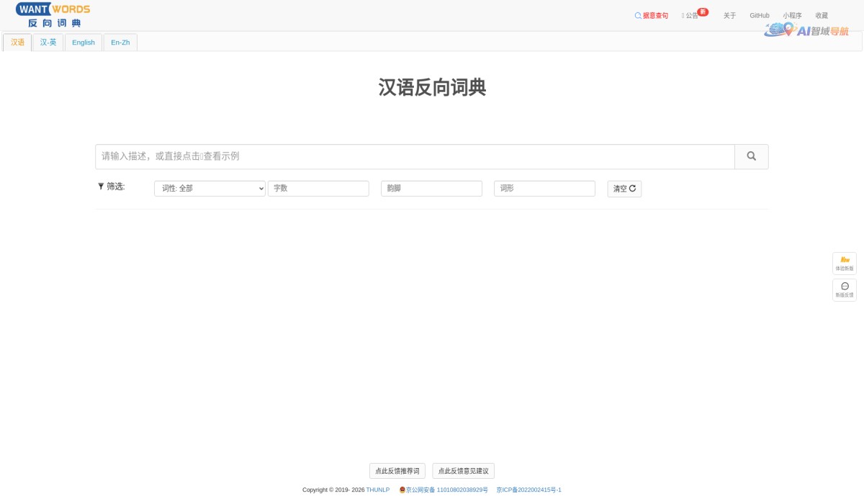Viewport: 864px width, 504px height.
Task: Switch to the 汉-英 tab
Action: coord(48,42)
